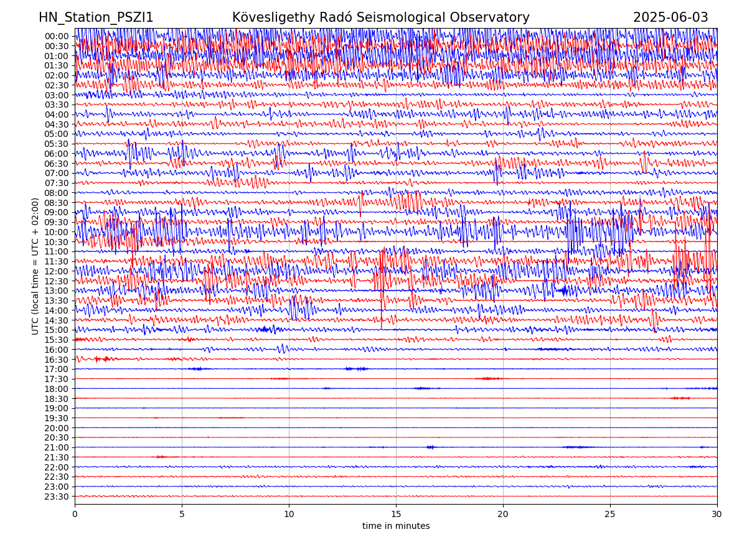Viewport: 747px width, 560px height.
Task: Click the vertical UTC local time axis label
Action: pyautogui.click(x=35, y=266)
